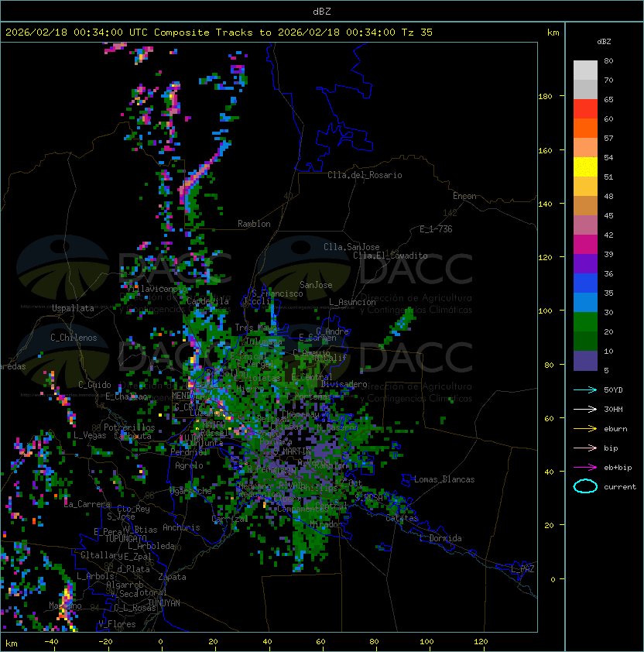This screenshot has width=644, height=652.
Task: Select the bright green 20-30 dBZ swatch
Action: [585, 321]
